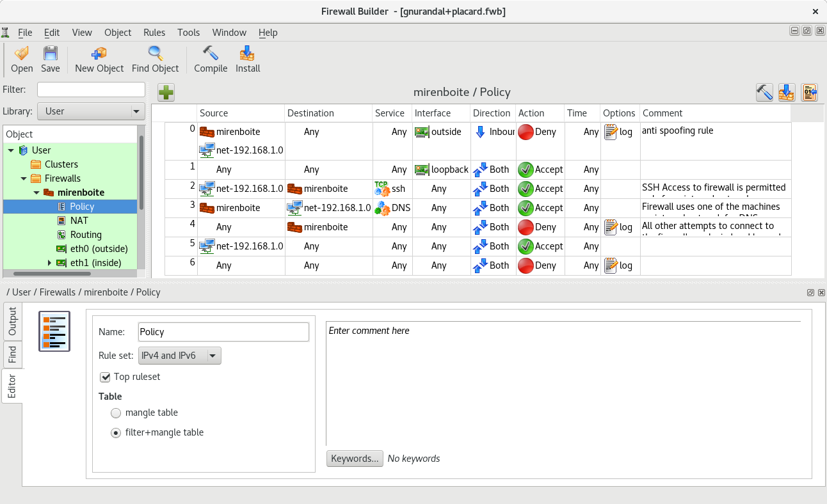Click the Install toolbar icon

tap(248, 54)
